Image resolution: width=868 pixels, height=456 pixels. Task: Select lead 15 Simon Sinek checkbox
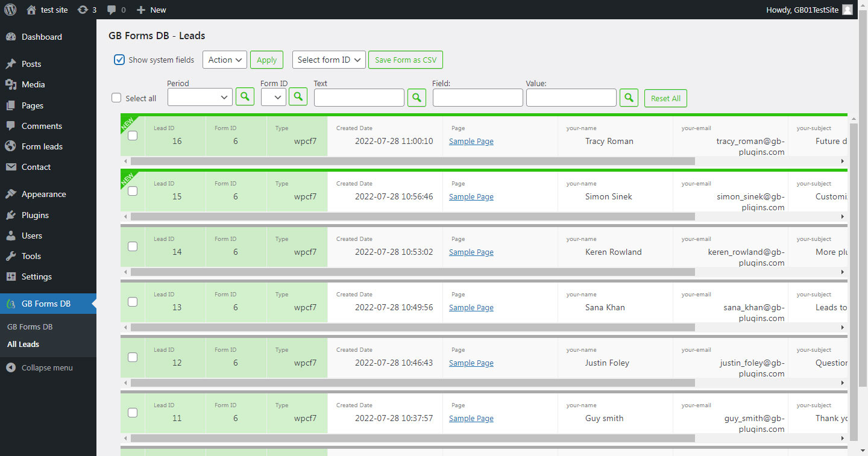(x=133, y=191)
